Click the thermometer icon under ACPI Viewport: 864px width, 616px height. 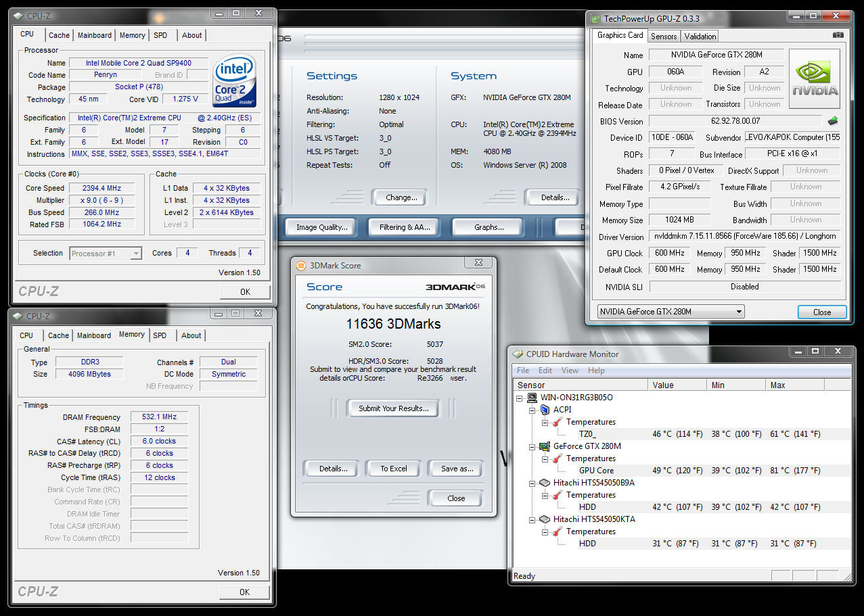(x=558, y=422)
